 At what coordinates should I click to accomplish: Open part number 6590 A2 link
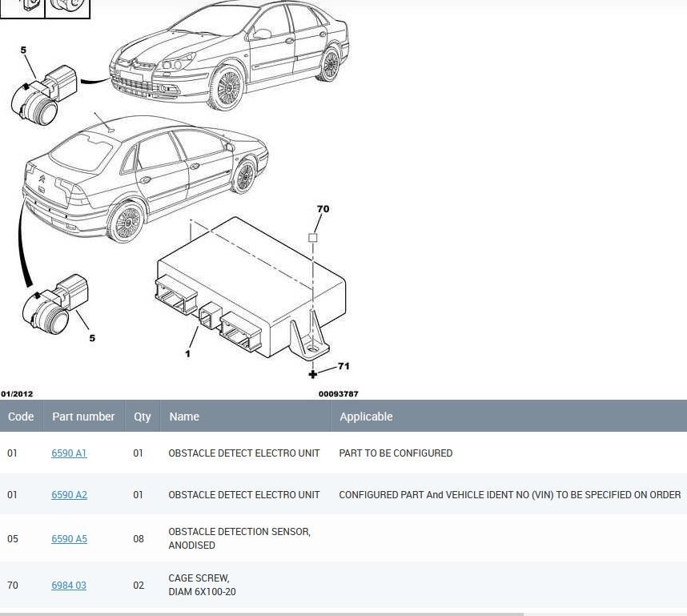click(69, 494)
